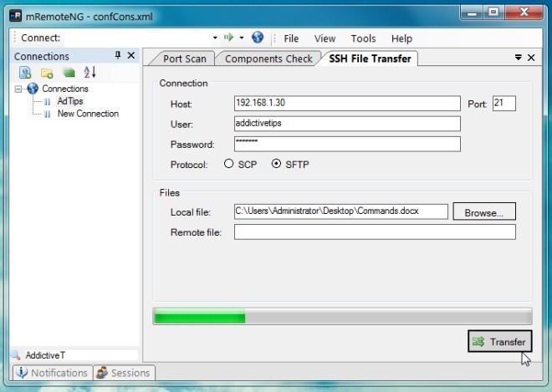Viewport: 552px width, 392px height.
Task: Minimize the mRemoteNG window
Action: click(x=472, y=13)
